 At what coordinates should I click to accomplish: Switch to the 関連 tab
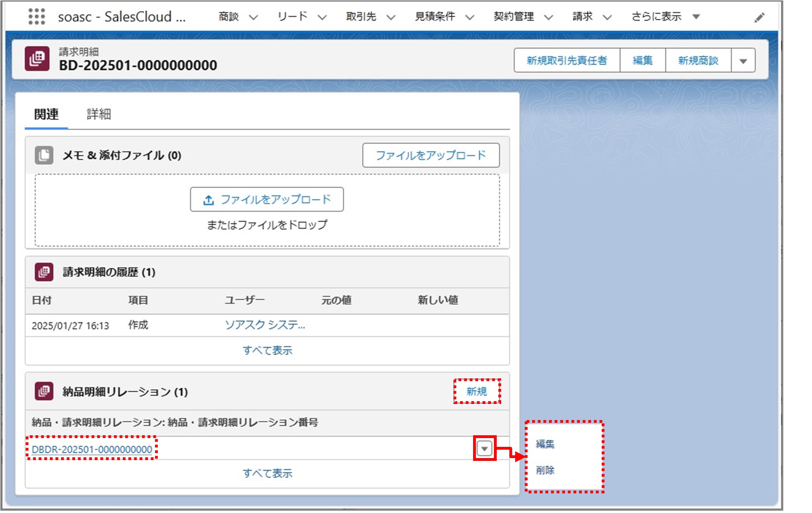pos(46,114)
